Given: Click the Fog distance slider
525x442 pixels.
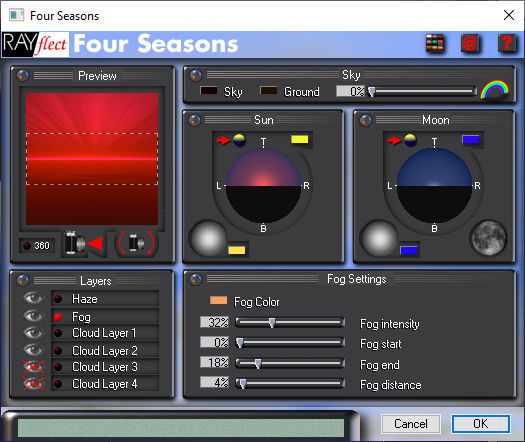Looking at the screenshot, I should click(290, 383).
